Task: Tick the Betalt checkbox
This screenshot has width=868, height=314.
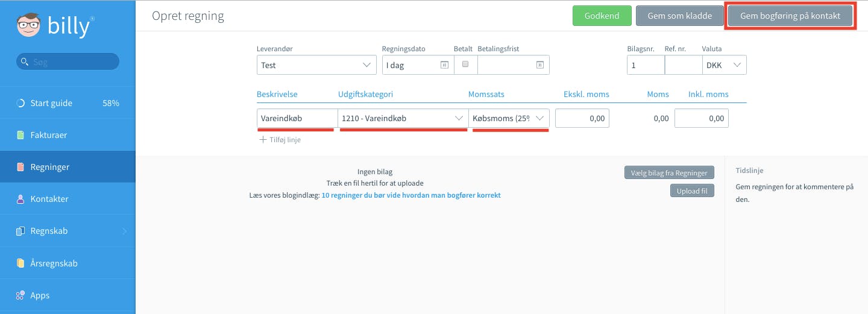Action: pos(465,64)
